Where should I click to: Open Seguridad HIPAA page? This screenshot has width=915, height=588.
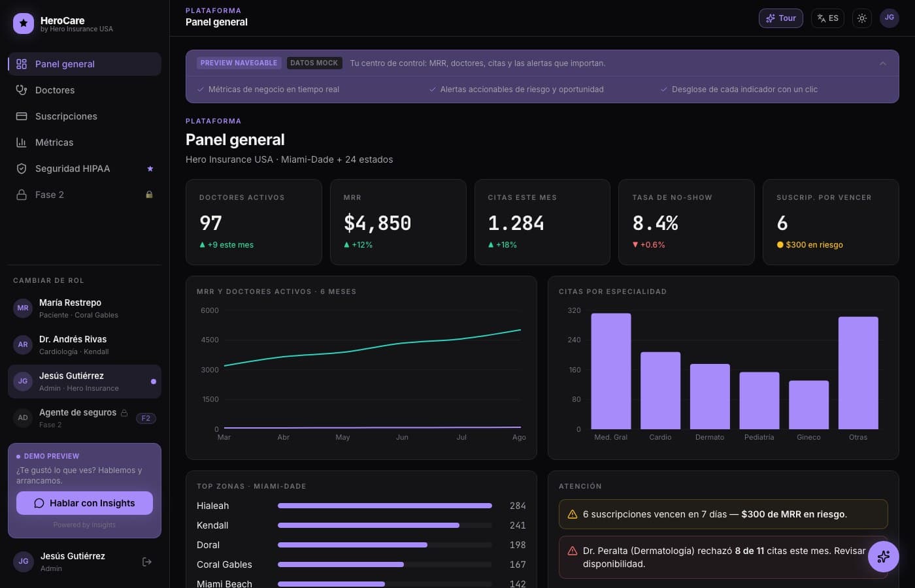coord(84,169)
